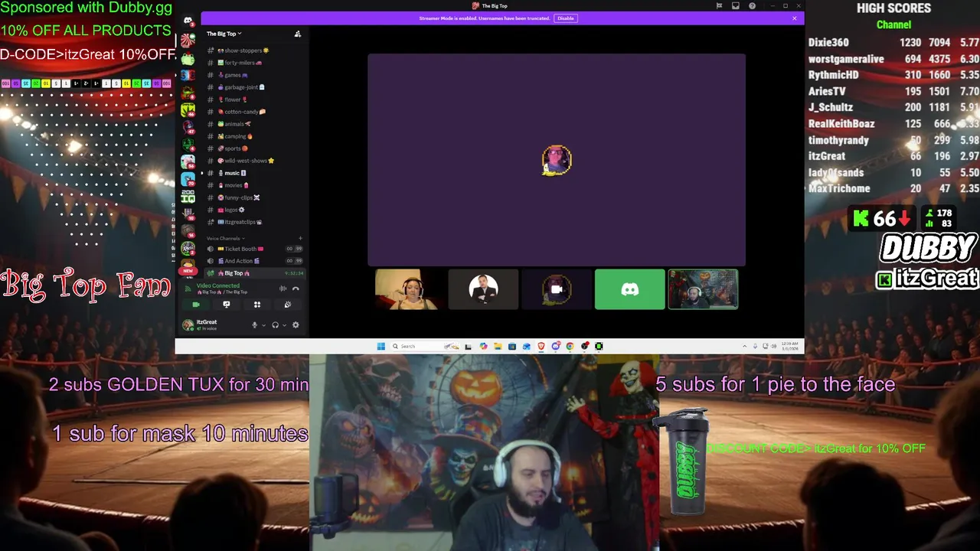The height and width of the screenshot is (551, 980).
Task: Create a new voice channel with plus icon
Action: 300,238
